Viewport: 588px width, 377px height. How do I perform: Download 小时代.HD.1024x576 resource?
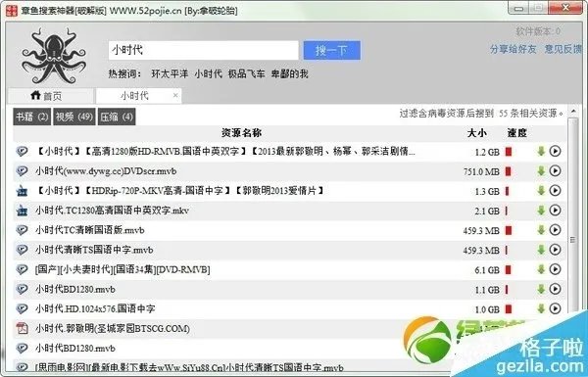(x=541, y=308)
